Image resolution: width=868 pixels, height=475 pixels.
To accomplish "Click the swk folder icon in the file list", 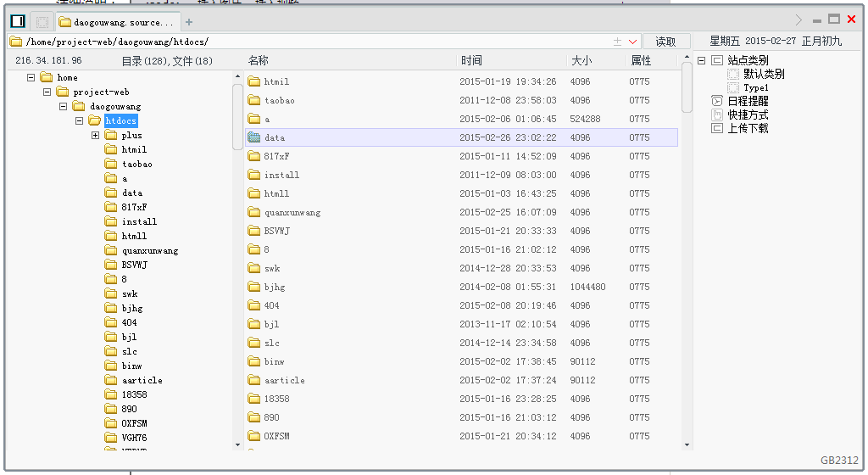I will (254, 268).
